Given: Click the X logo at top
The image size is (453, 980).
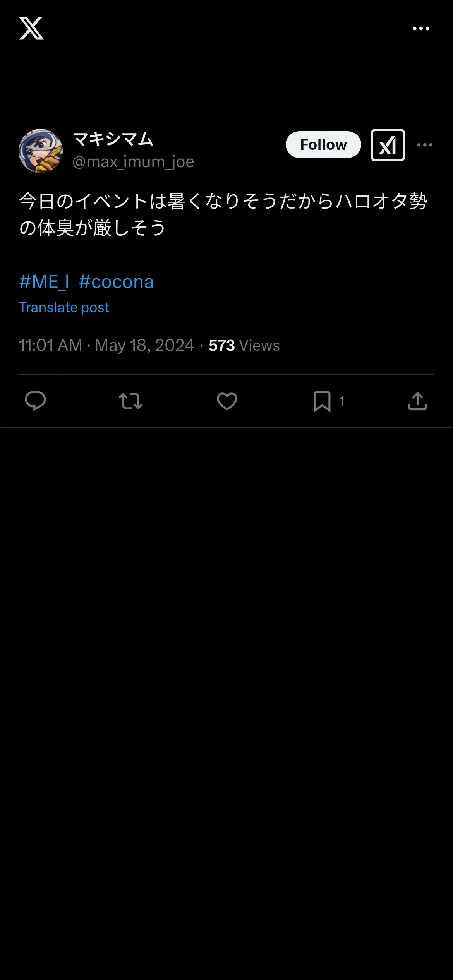Looking at the screenshot, I should 31,28.
